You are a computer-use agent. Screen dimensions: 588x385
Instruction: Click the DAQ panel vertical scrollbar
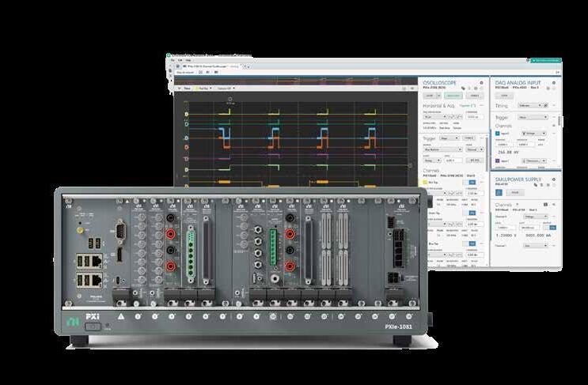point(560,121)
